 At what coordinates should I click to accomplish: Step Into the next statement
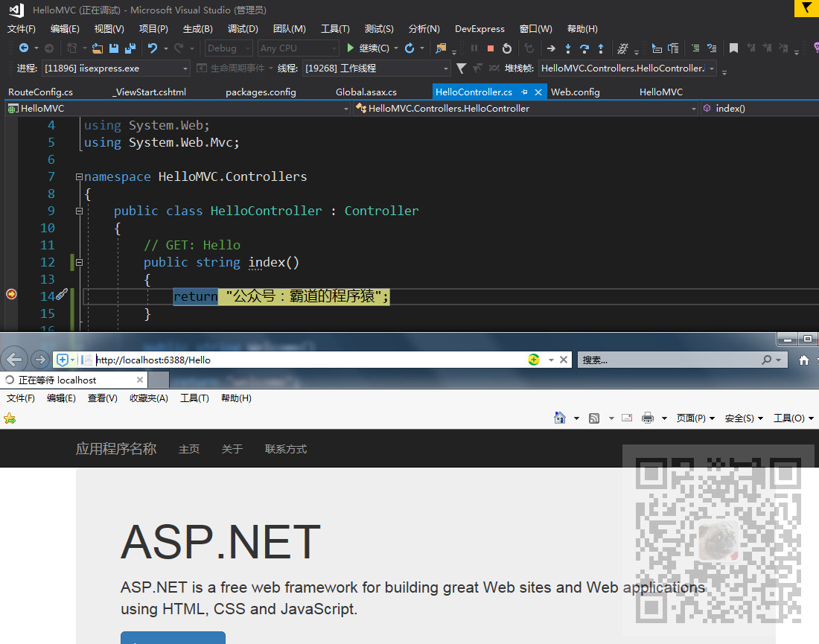click(x=568, y=48)
